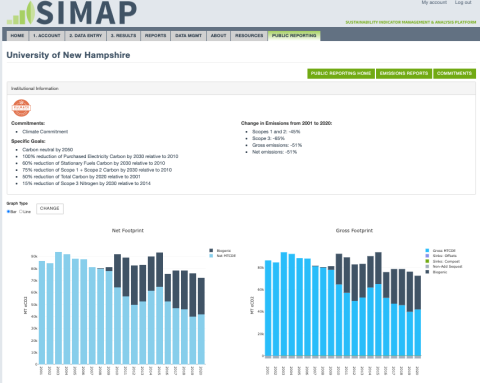Click the 'Gross emissions: -51%' line

pos(277,145)
